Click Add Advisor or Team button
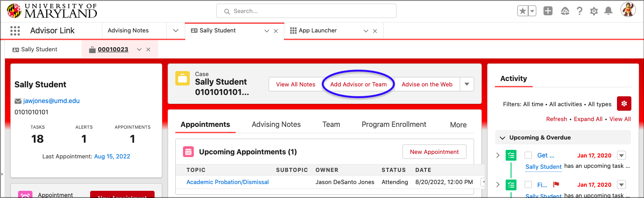644x198 pixels. (x=359, y=84)
